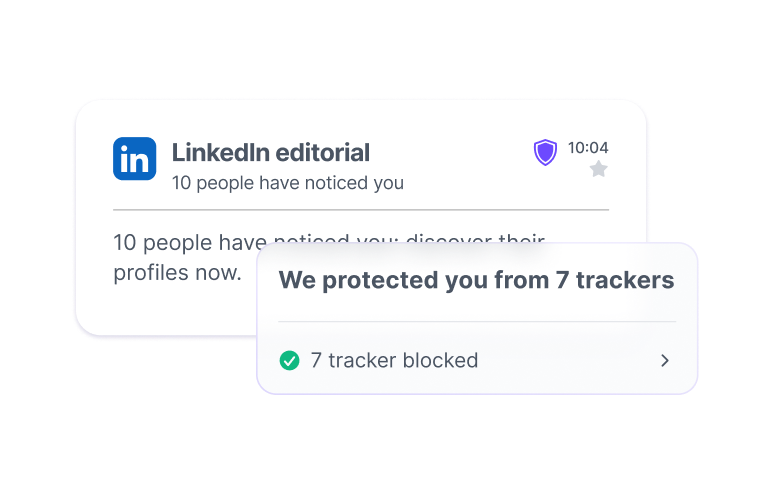Open the LinkedIn editorial sender name

[270, 152]
